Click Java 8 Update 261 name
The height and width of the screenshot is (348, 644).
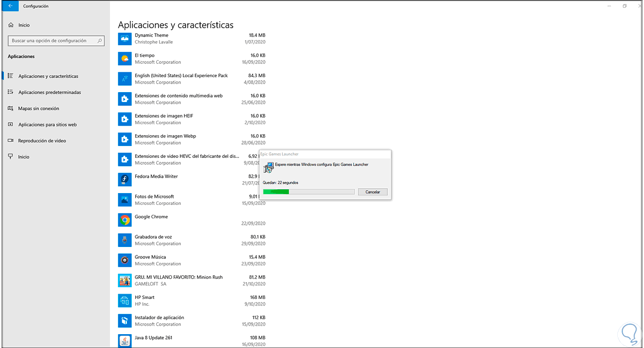coord(154,338)
